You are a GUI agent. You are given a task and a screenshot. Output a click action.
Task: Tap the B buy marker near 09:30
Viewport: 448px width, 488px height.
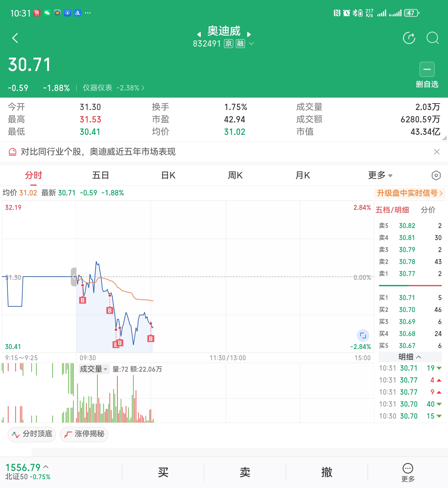(x=83, y=300)
